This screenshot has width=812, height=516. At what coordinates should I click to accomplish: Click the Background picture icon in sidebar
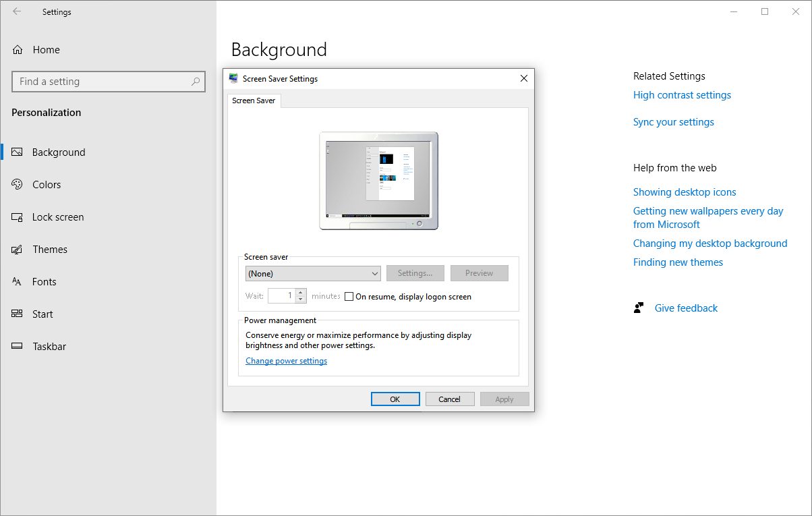(16, 152)
